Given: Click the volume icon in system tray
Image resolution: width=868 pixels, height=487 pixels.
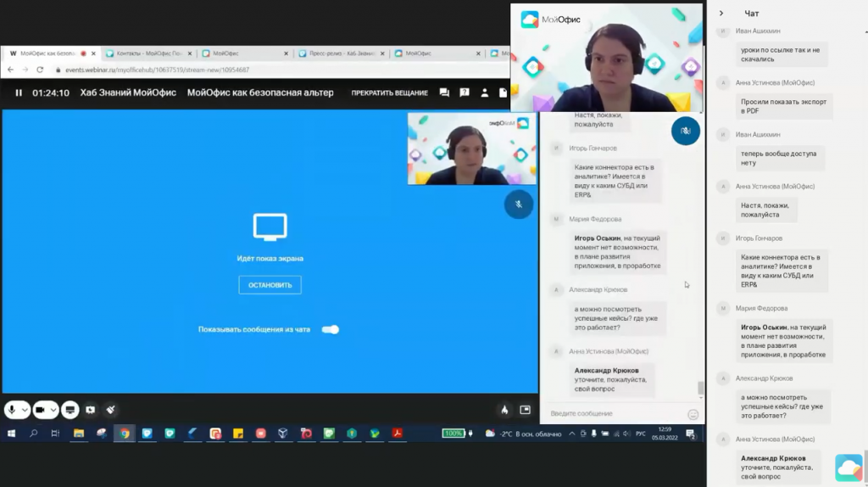Looking at the screenshot, I should 626,434.
